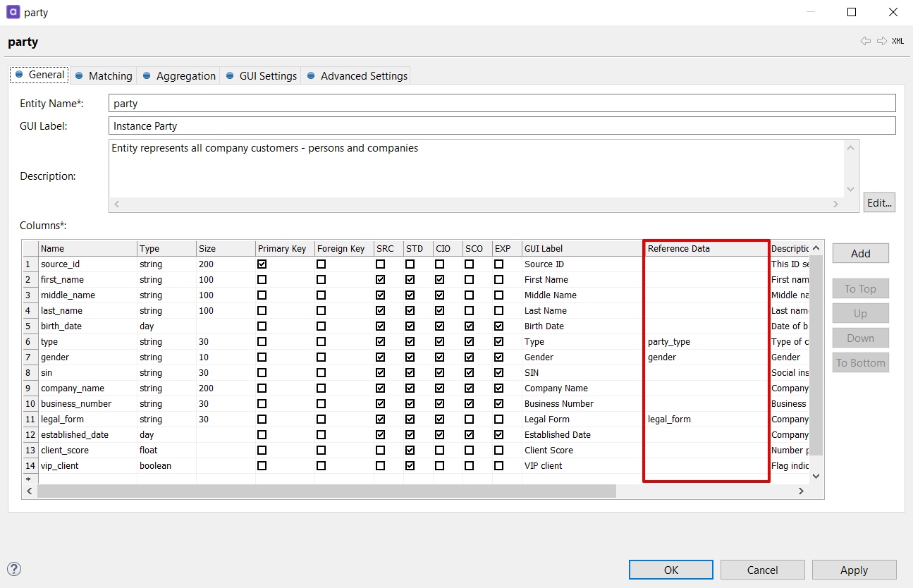
Task: Click the forward arrow navigation icon
Action: click(x=881, y=42)
